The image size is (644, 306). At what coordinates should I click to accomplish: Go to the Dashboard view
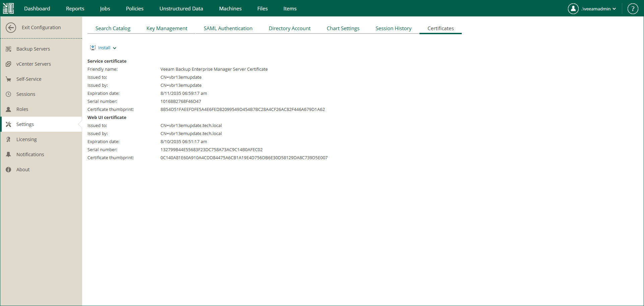point(37,8)
